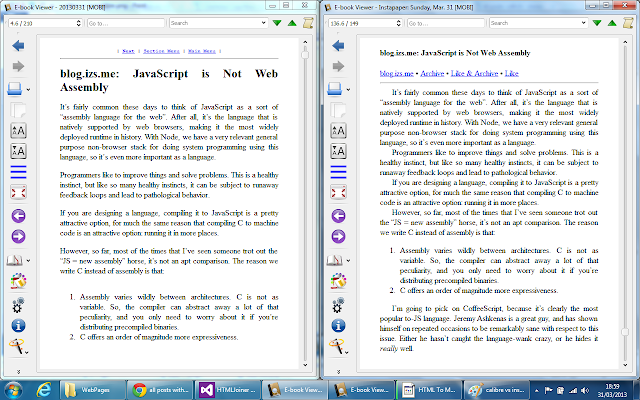Increase font size in the 20130331 viewer
The width and height of the screenshot is (640, 400).
pos(18,131)
